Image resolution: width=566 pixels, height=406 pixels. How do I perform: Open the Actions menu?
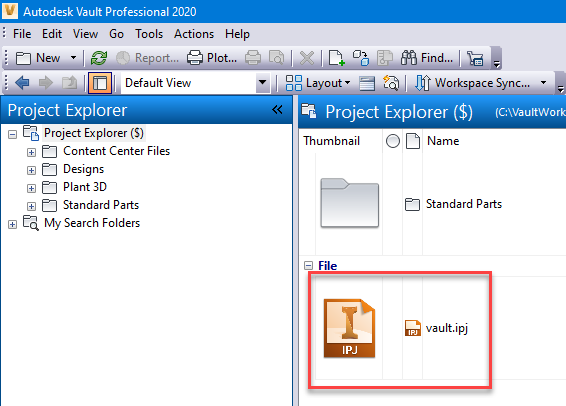[x=194, y=34]
